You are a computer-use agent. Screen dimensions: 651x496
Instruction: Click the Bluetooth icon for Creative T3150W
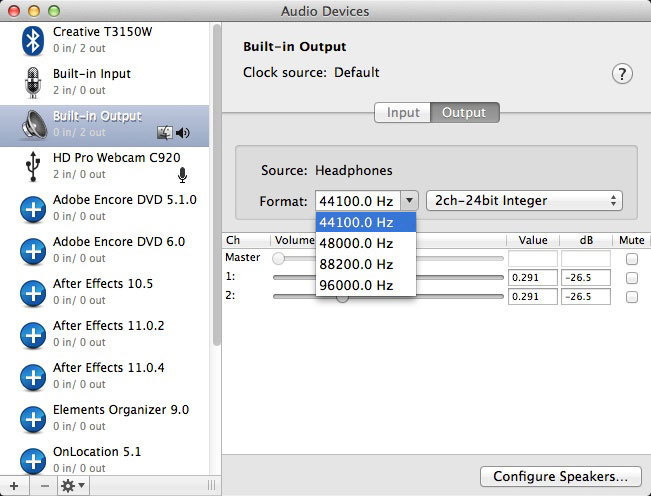(33, 41)
